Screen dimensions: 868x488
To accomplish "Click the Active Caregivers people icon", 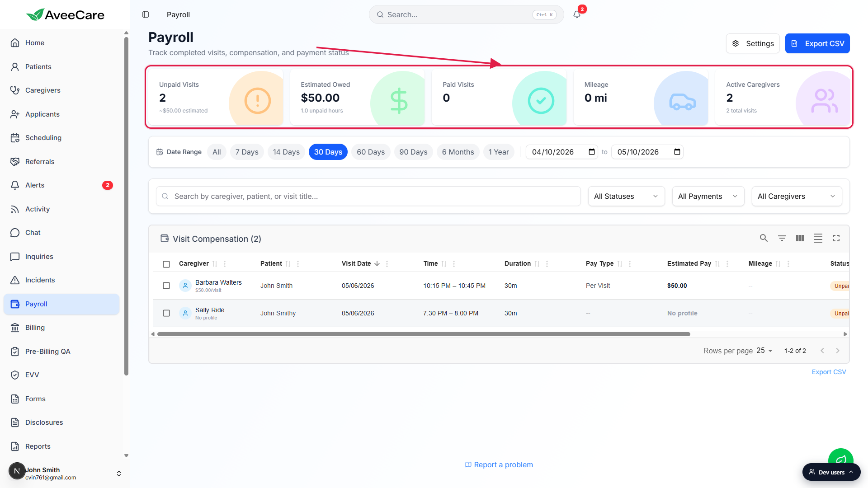I will [824, 100].
